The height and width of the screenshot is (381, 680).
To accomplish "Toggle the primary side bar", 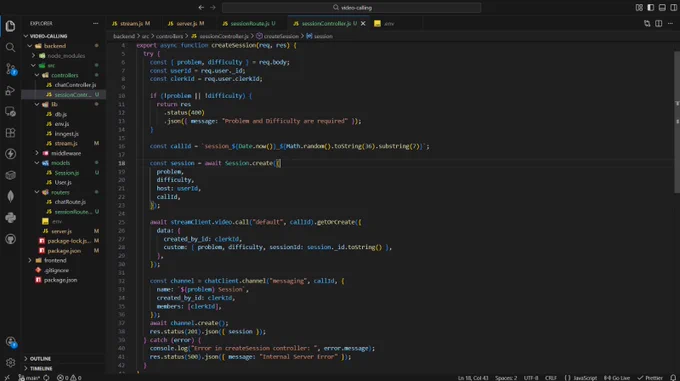I will [651, 7].
